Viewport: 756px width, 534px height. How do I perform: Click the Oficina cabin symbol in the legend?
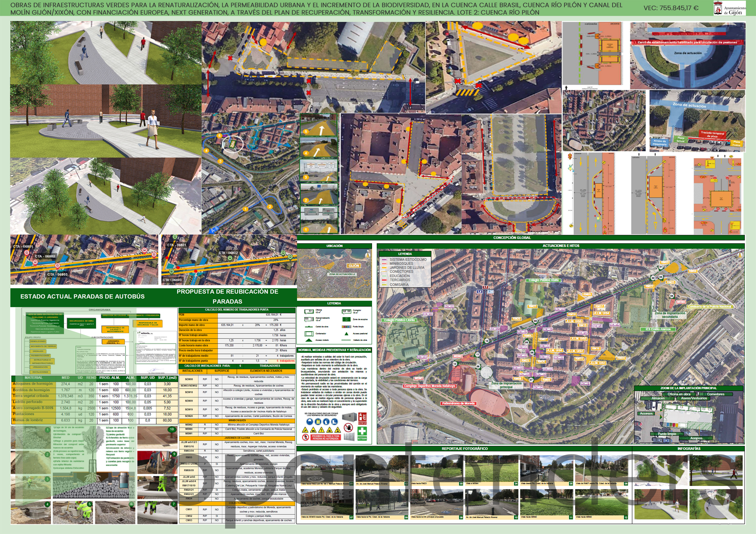point(309,311)
